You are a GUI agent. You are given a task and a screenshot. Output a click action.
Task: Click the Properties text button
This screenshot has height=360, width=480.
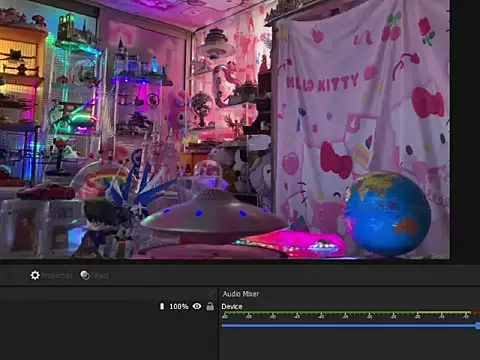coord(56,276)
